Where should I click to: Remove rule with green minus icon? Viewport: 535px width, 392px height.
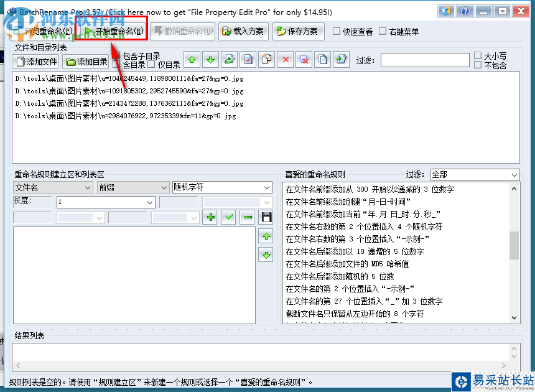(248, 217)
